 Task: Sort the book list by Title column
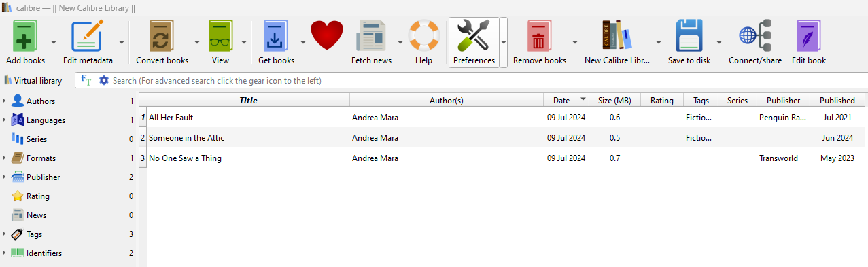click(248, 100)
